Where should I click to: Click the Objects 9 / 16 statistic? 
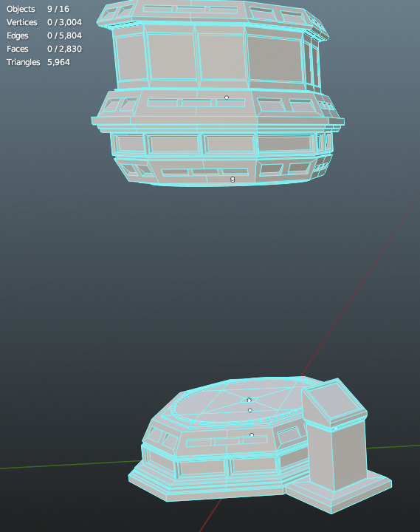click(x=38, y=9)
